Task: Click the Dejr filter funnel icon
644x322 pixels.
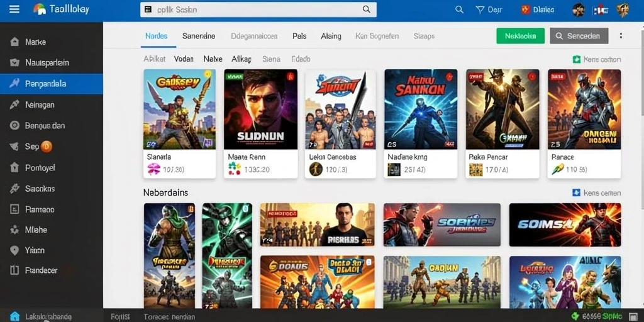Action: click(x=480, y=10)
